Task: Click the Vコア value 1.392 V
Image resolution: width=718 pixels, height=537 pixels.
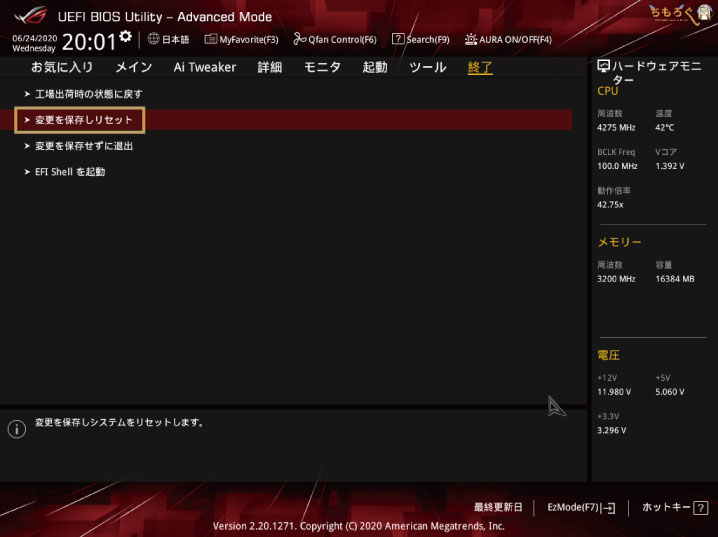Action: (x=670, y=166)
